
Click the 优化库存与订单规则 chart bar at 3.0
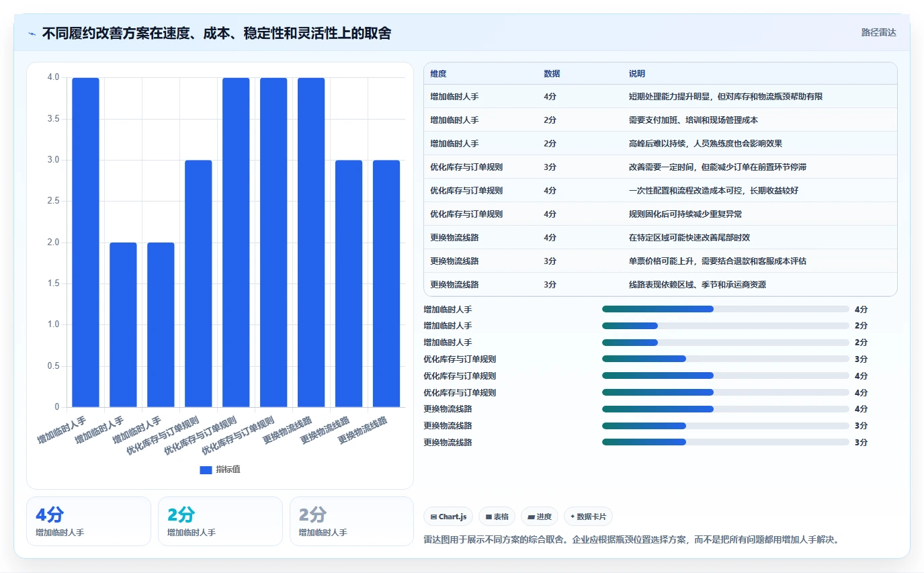(x=198, y=283)
